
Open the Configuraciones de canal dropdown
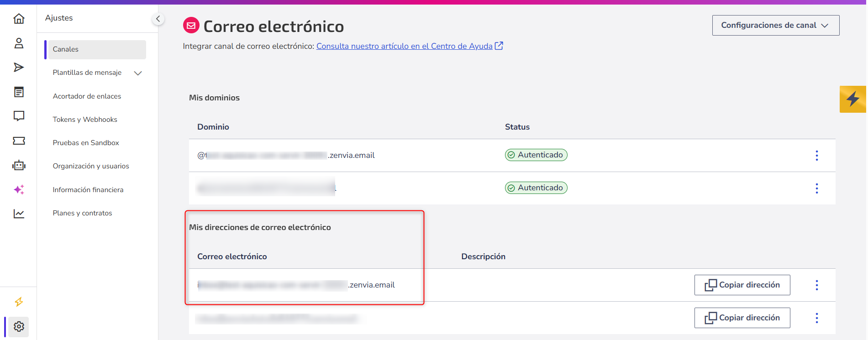(x=775, y=25)
